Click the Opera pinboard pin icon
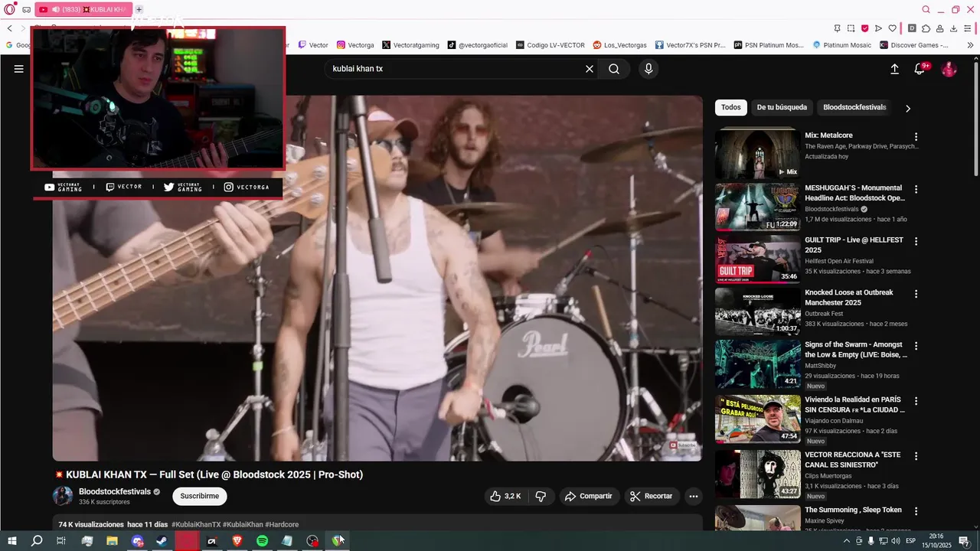The height and width of the screenshot is (551, 980). coord(837,28)
